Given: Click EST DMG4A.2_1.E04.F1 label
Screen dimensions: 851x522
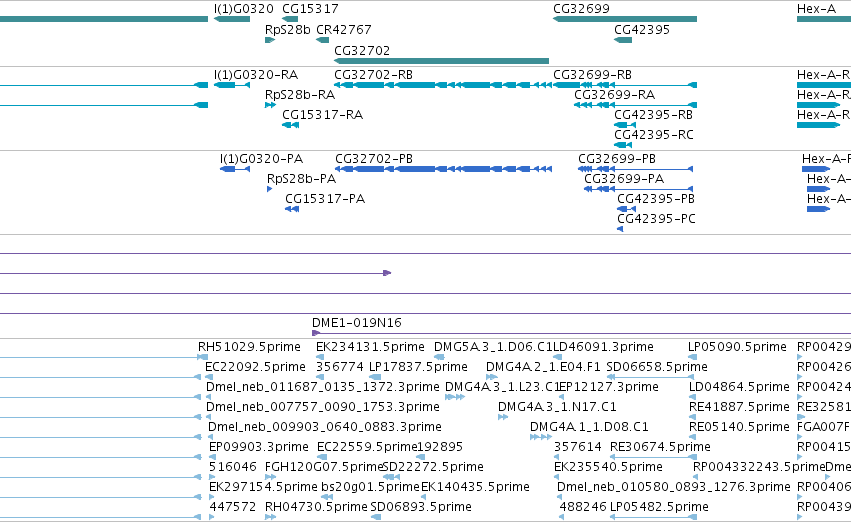Looking at the screenshot, I should 543,367.
